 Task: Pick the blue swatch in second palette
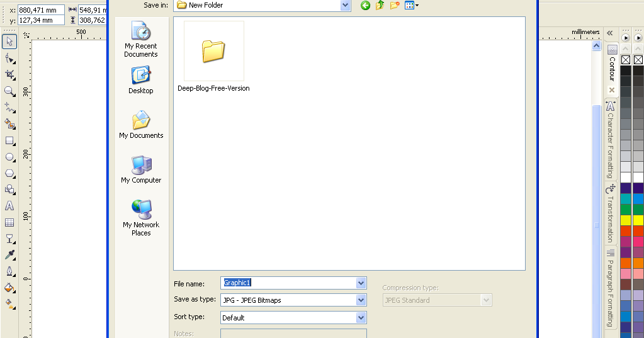pos(638,199)
